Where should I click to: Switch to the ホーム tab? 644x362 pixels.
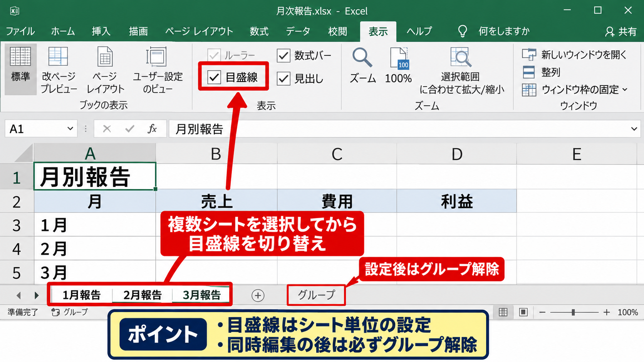click(63, 31)
